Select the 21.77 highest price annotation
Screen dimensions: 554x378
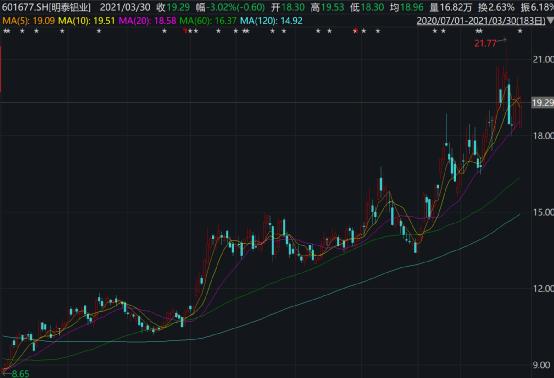click(x=485, y=43)
